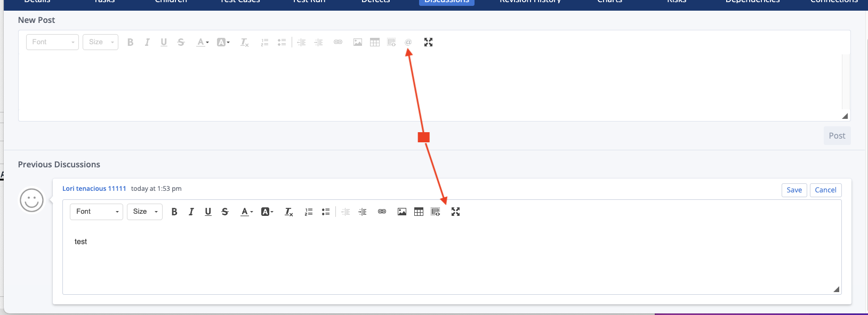868x315 pixels.
Task: Open background color picker in New Post editor
Action: point(223,42)
